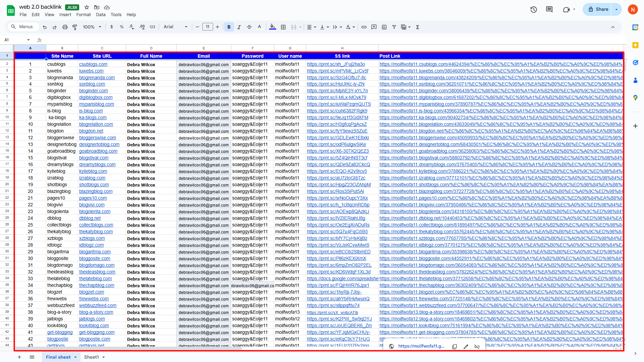The height and width of the screenshot is (362, 644).
Task: Apply a fill color via paint bucket icon
Action: click(x=272, y=27)
